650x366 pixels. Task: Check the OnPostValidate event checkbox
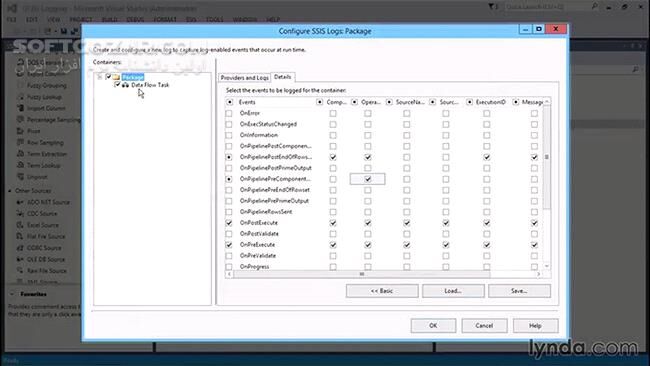(229, 234)
